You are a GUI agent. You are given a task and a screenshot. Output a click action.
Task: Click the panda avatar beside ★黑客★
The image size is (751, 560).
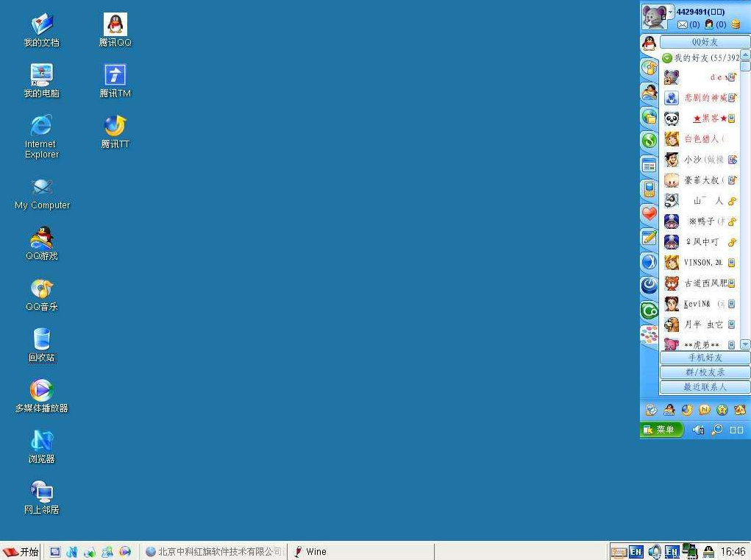672,118
